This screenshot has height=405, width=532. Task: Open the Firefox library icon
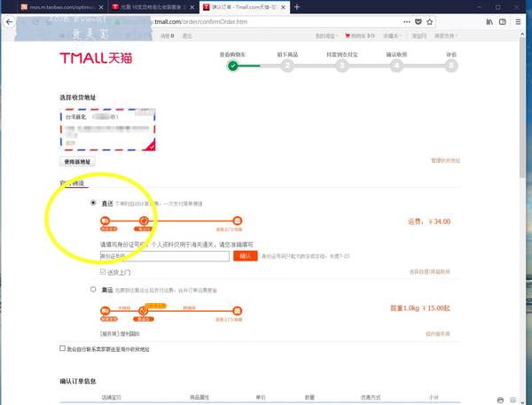[489, 21]
